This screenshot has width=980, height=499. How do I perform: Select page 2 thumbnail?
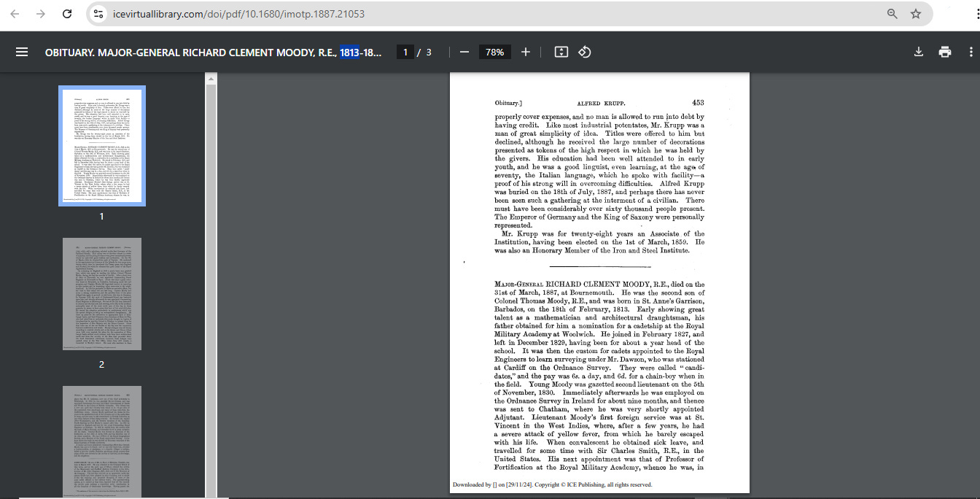102,294
